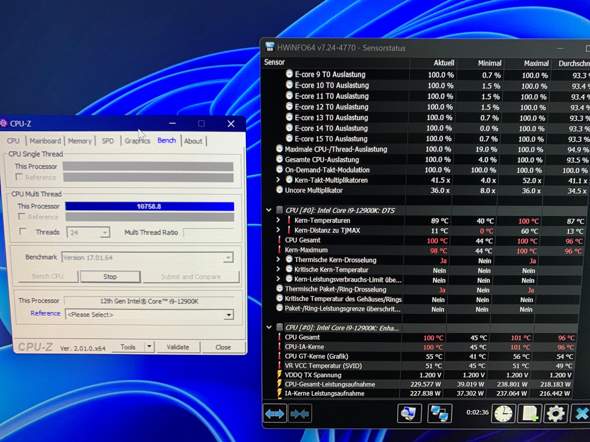Click the Thermische Paket-/Ring-Drosselung icon
The height and width of the screenshot is (442, 590).
[279, 289]
